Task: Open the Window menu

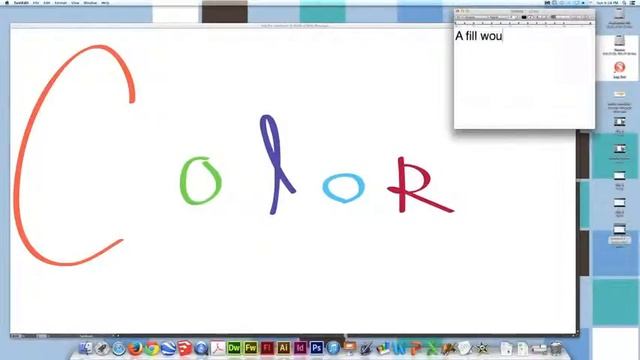Action: click(90, 3)
